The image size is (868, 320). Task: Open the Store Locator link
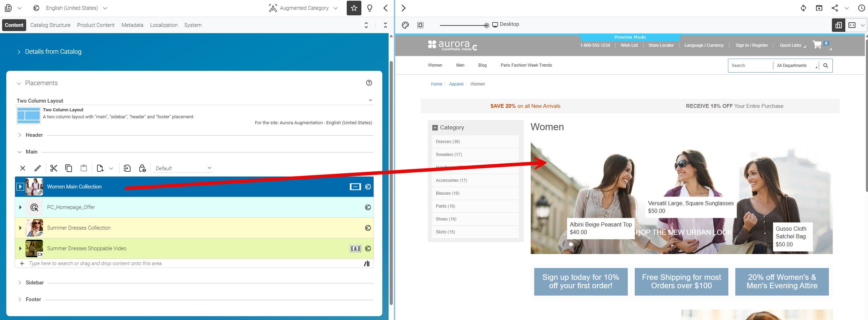(661, 45)
